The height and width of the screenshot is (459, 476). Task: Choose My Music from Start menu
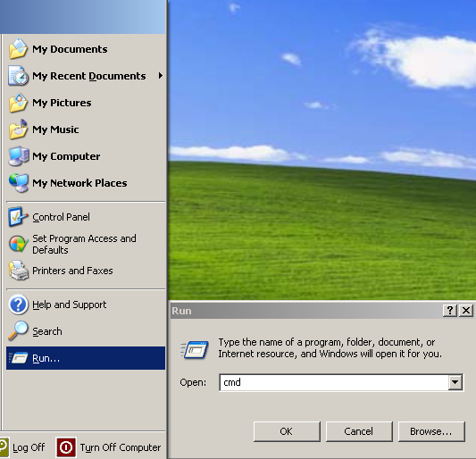(86, 129)
